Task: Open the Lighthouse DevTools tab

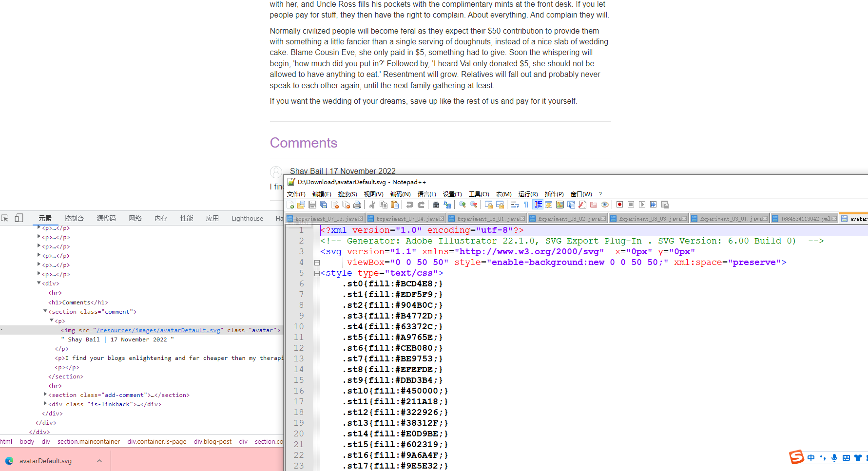Action: click(x=247, y=218)
